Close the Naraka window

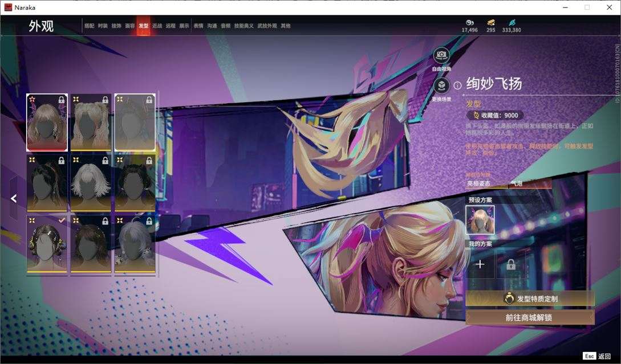click(x=609, y=7)
